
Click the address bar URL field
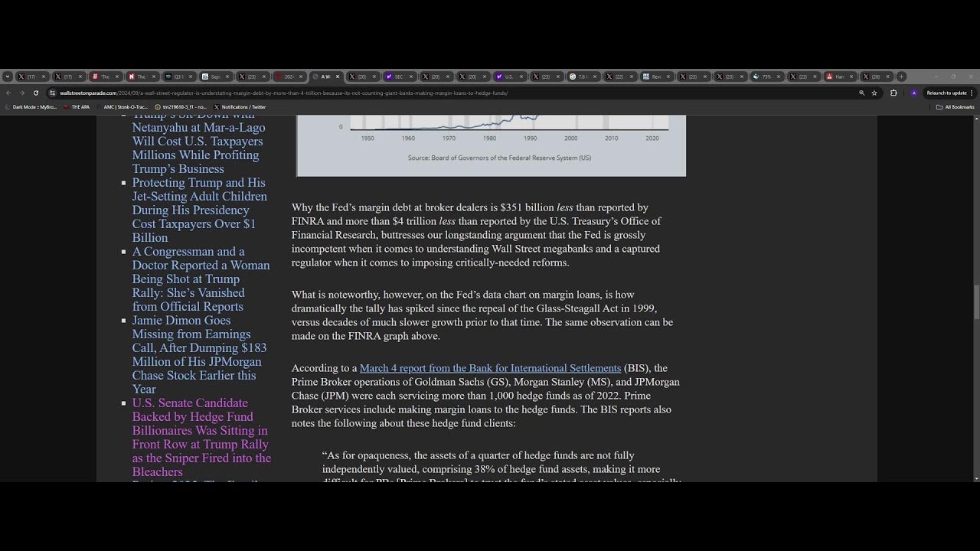[x=383, y=93]
